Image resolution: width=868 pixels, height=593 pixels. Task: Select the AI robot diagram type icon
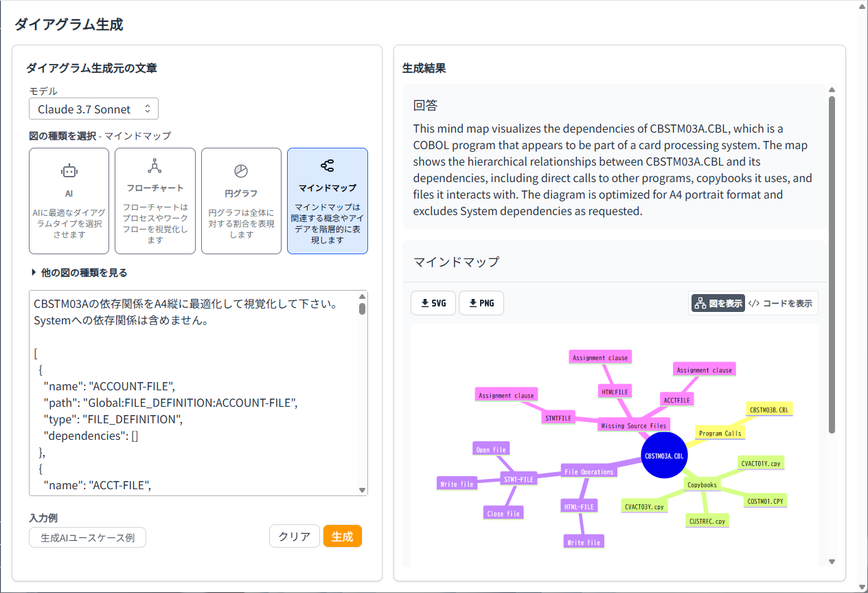tap(69, 171)
